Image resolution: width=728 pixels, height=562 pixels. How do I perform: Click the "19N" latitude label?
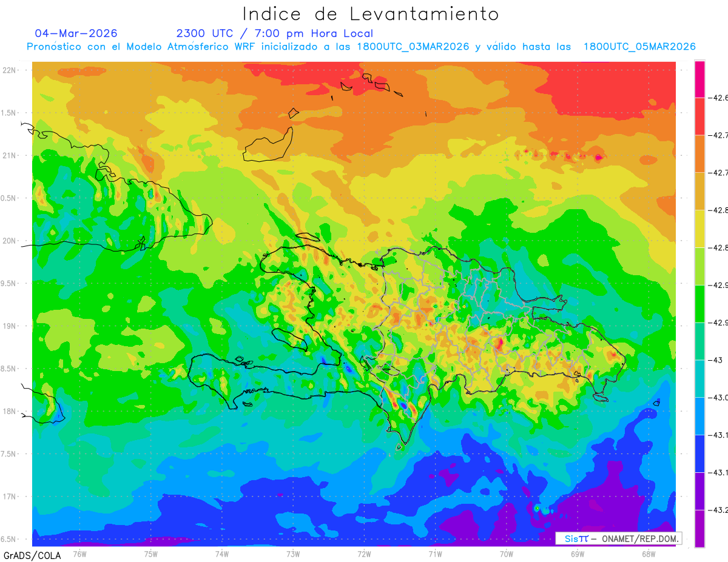10,326
